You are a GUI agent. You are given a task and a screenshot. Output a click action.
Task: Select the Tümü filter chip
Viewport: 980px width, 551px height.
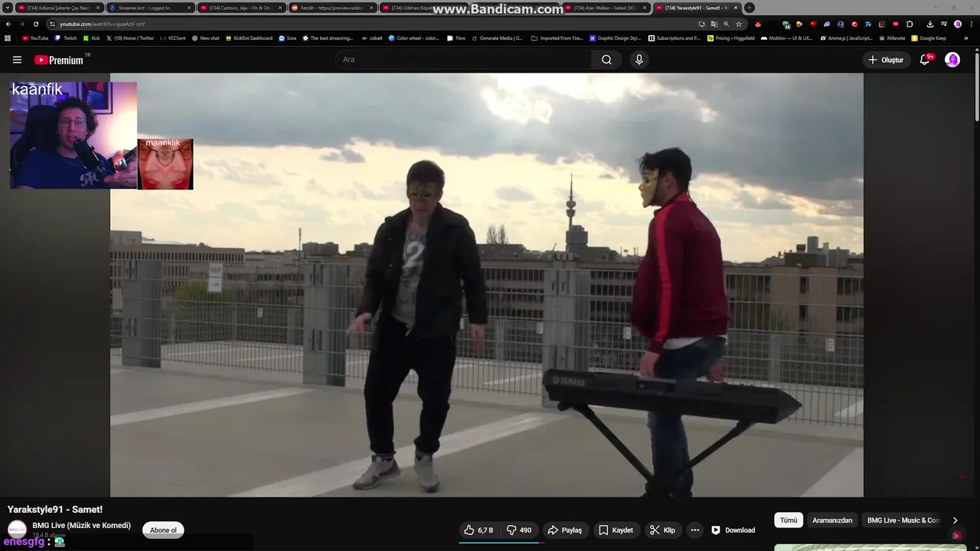[789, 520]
